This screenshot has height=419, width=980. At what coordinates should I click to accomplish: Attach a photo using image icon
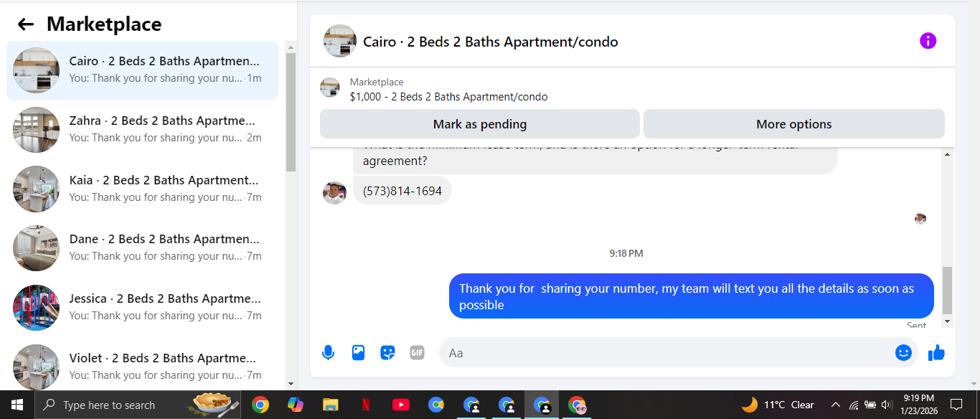pyautogui.click(x=358, y=353)
